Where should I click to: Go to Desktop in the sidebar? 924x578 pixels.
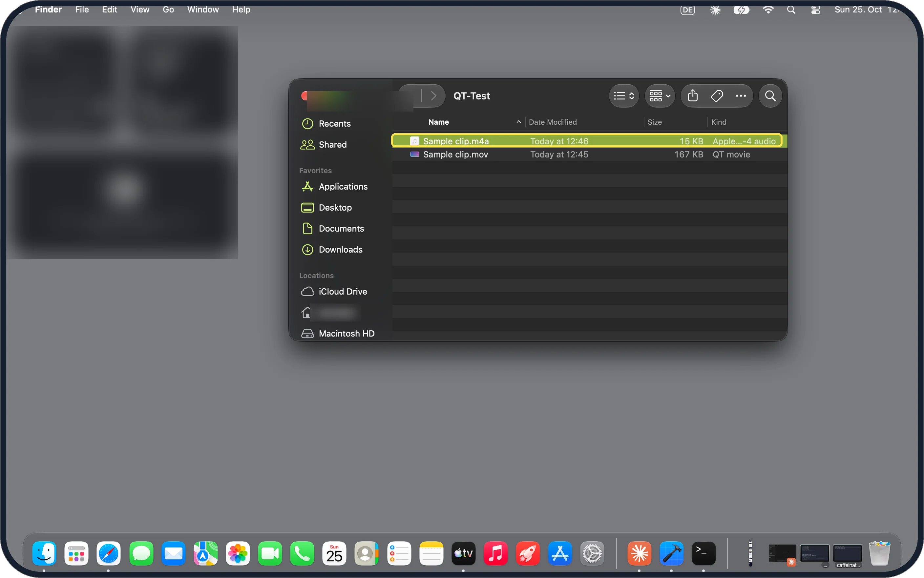pyautogui.click(x=326, y=208)
